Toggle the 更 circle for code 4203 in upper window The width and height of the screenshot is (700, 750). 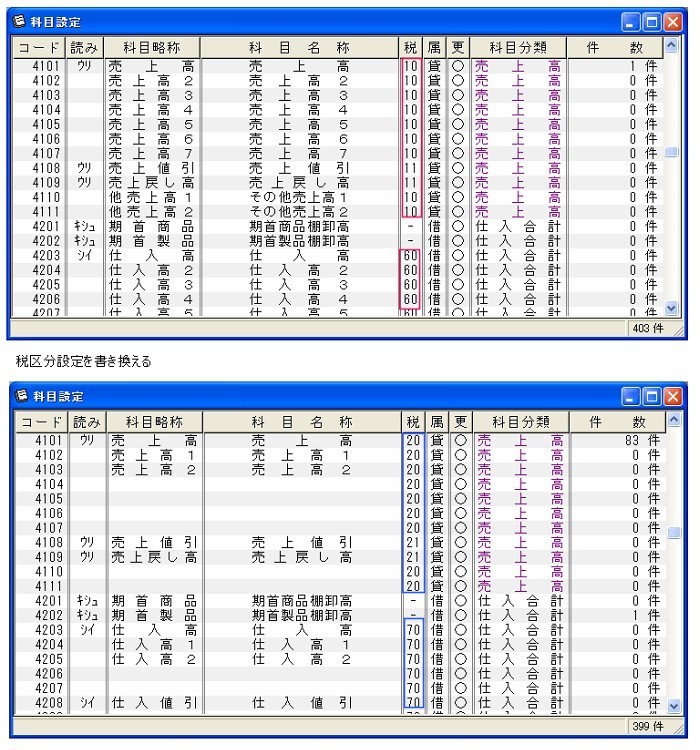click(x=458, y=256)
